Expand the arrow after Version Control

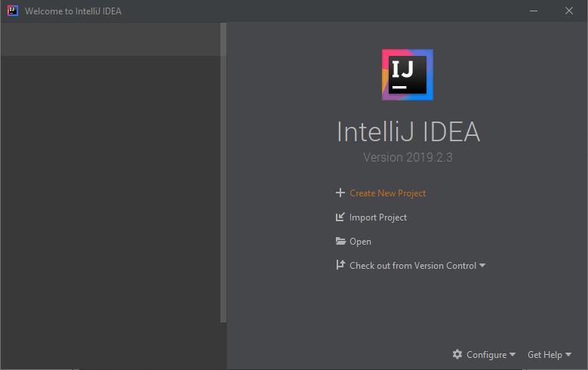click(482, 266)
